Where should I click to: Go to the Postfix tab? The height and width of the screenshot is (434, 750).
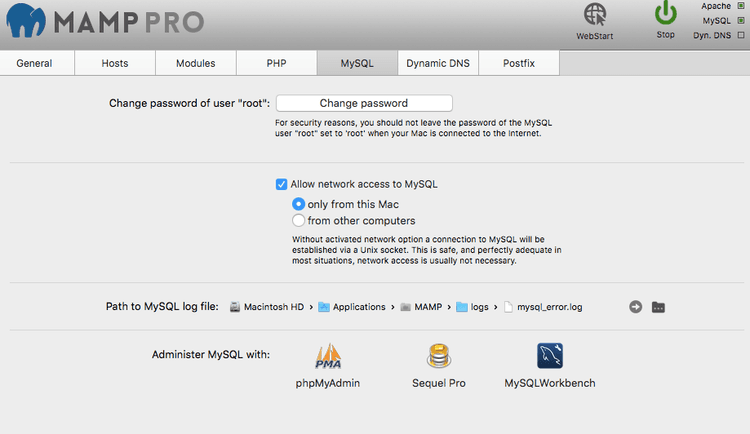point(519,63)
